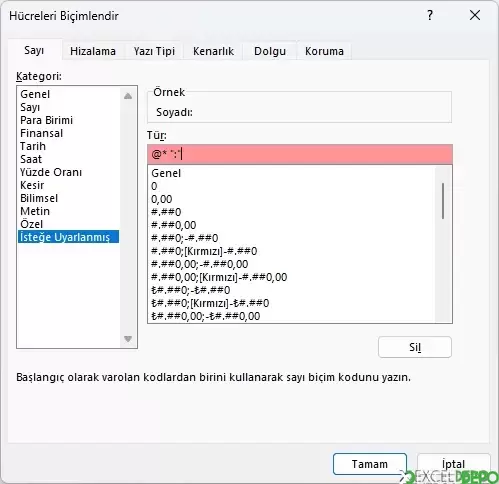Click the Sil button

(415, 347)
